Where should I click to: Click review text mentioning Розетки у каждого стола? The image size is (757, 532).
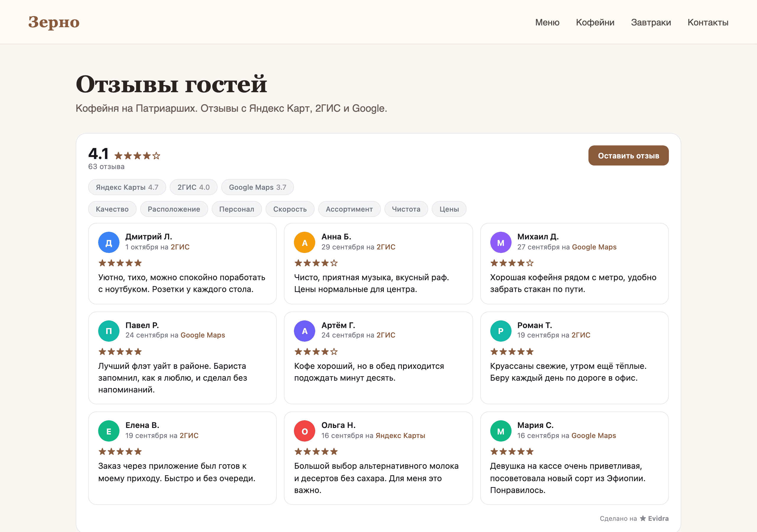(182, 283)
